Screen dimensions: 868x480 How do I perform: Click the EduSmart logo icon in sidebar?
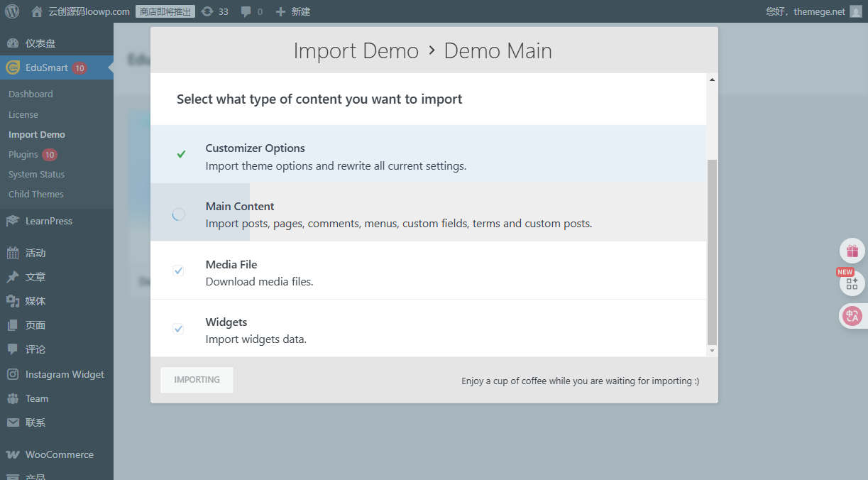point(13,67)
